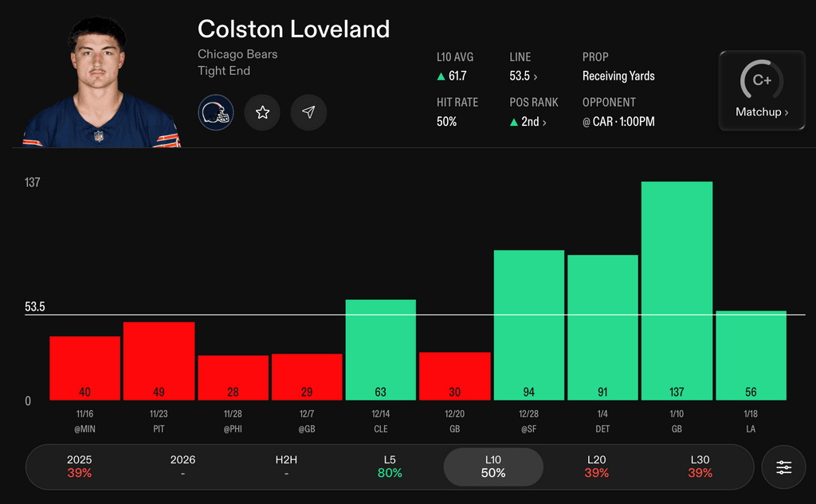Click the 11/23 PIT bar showing 49
Image resolution: width=816 pixels, height=504 pixels.
159,361
